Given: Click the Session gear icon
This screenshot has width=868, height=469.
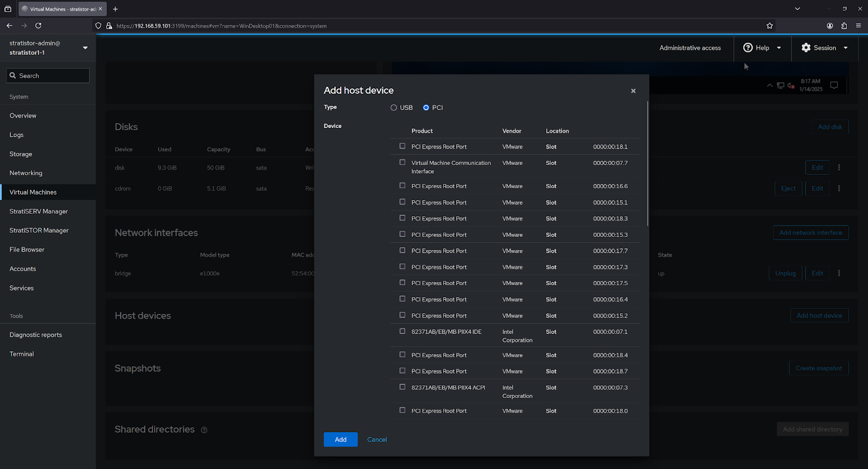Looking at the screenshot, I should (806, 48).
